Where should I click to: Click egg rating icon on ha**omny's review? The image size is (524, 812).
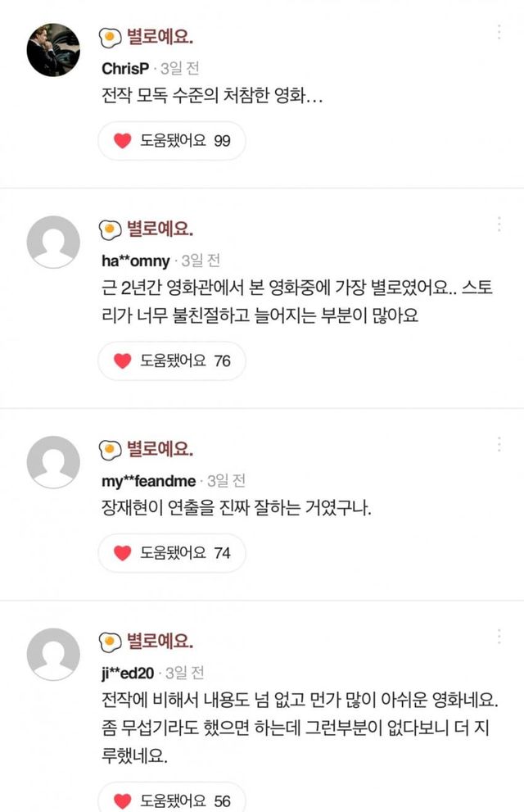110,229
